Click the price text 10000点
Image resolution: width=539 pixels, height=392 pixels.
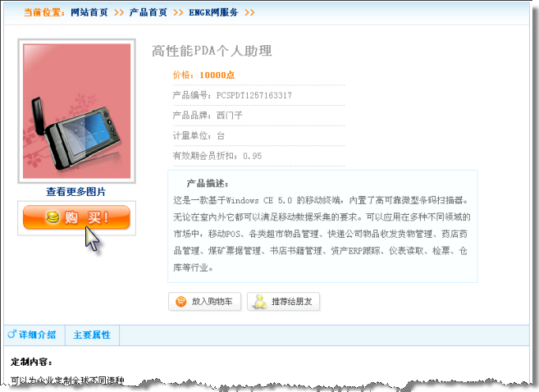click(217, 75)
